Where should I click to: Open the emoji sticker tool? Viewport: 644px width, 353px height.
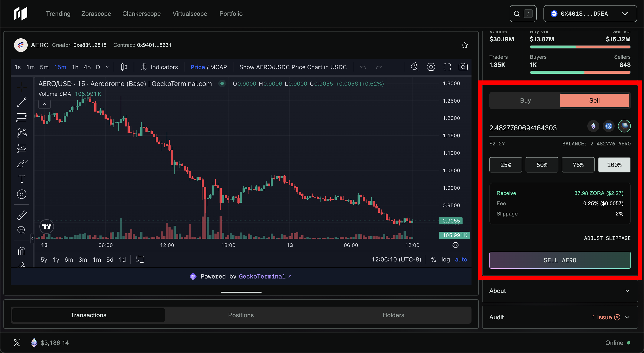(22, 194)
